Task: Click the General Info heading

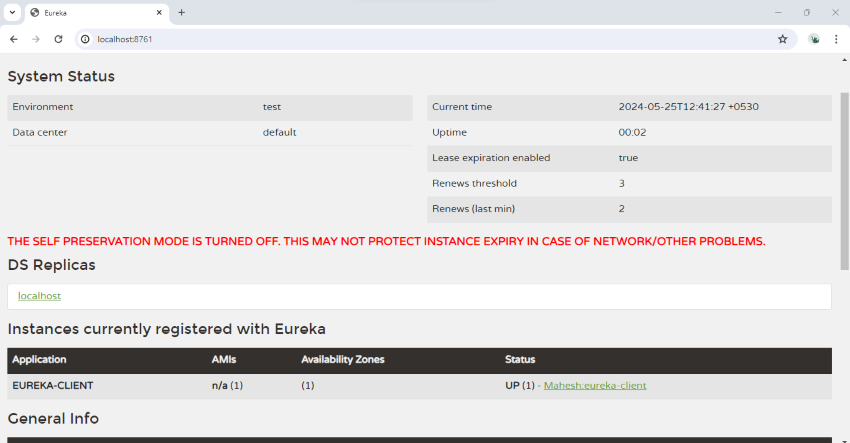Action: [53, 419]
